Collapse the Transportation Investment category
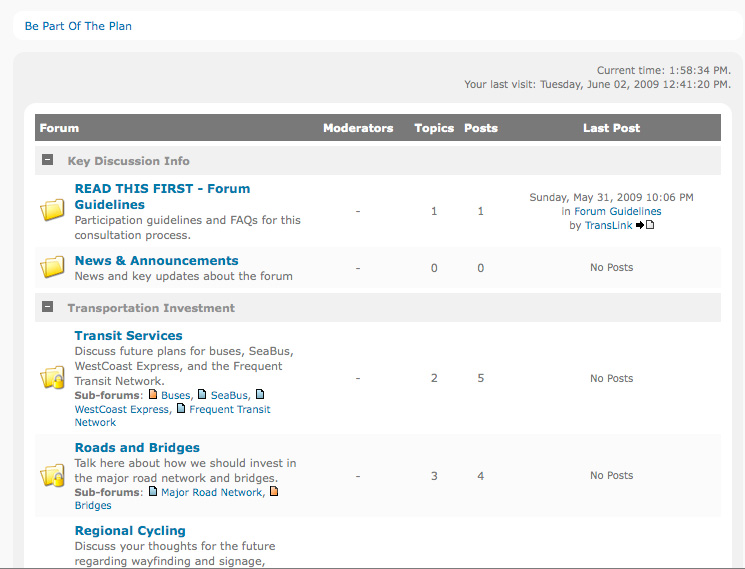This screenshot has height=569, width=745. [47, 307]
